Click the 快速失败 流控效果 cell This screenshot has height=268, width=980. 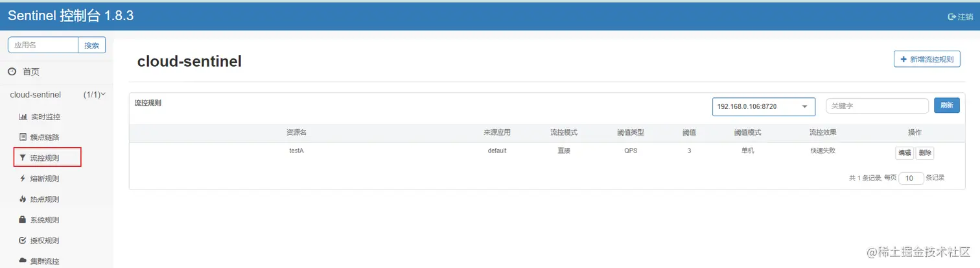(x=823, y=151)
